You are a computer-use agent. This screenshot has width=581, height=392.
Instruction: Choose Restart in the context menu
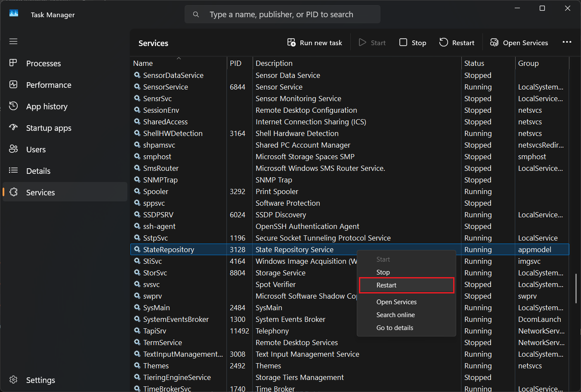386,285
